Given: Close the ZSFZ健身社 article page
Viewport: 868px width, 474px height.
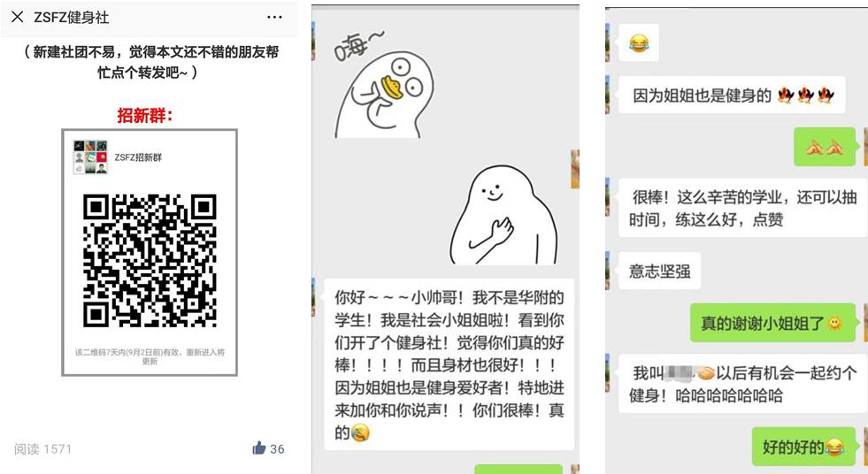Looking at the screenshot, I should tap(17, 17).
